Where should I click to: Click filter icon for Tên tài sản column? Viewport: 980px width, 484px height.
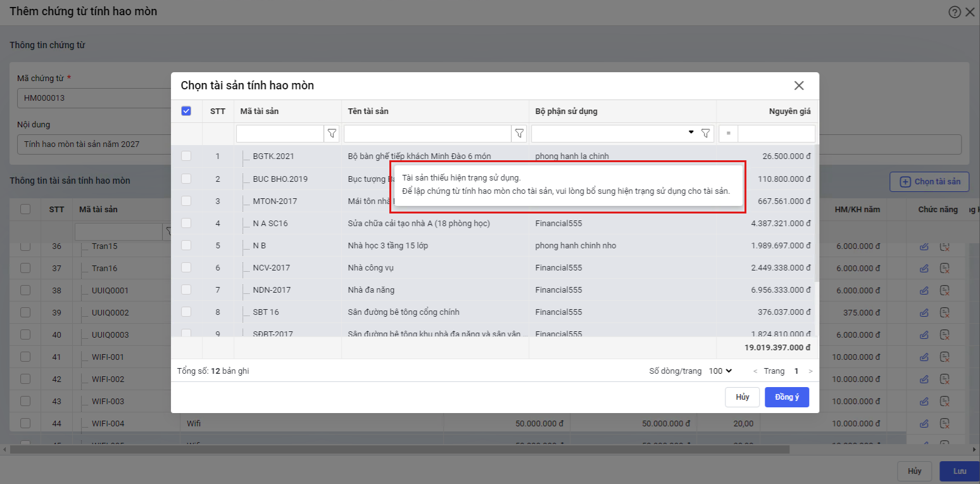point(519,134)
